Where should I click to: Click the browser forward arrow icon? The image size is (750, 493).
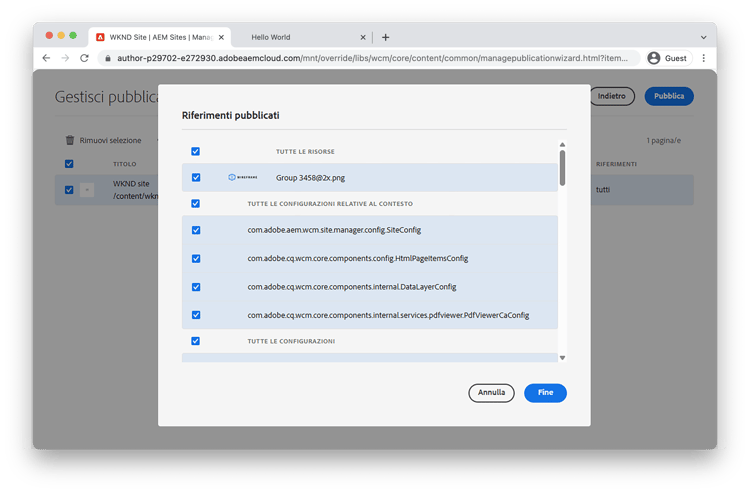(x=65, y=58)
